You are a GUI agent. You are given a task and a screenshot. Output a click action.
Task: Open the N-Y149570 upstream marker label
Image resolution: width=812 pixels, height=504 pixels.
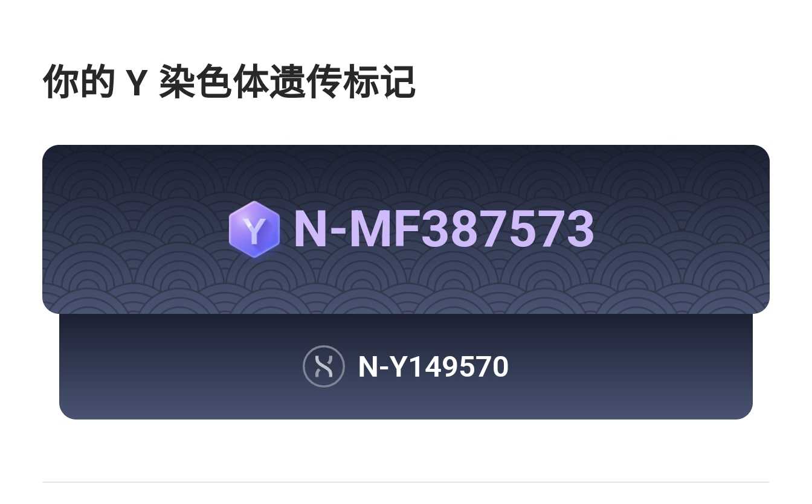coord(433,366)
